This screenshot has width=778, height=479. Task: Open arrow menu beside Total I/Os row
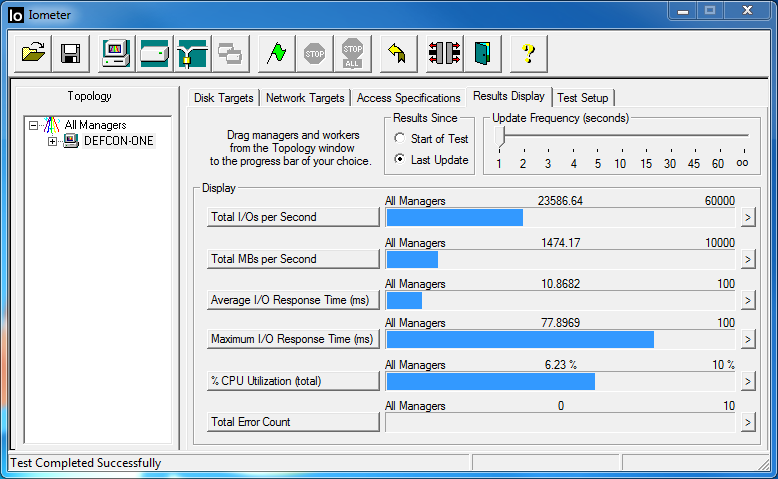point(746,218)
